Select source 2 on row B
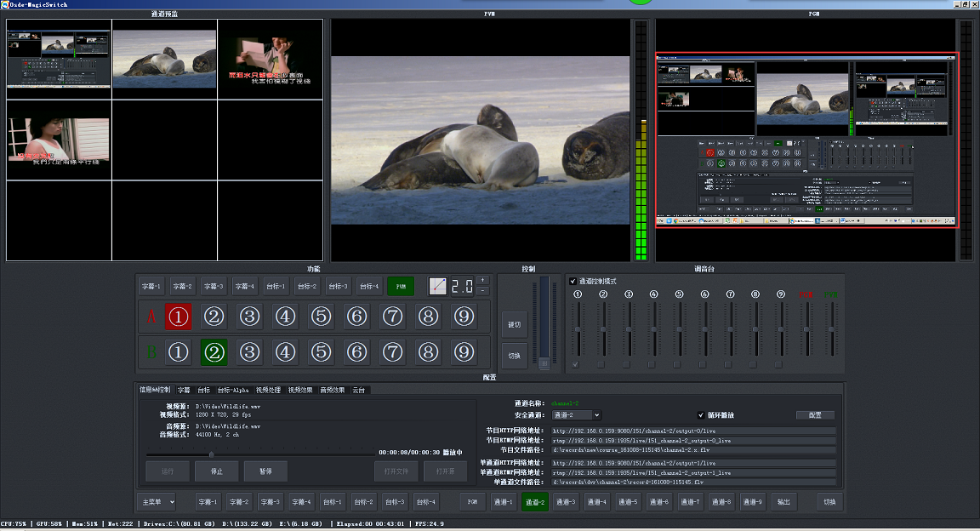 214,352
